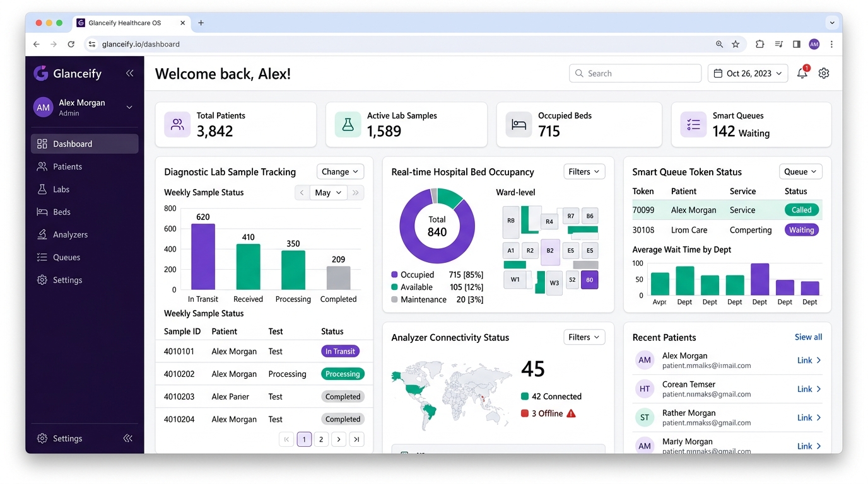Open the browser extensions puzzle icon
The image size is (868, 484).
(x=759, y=44)
